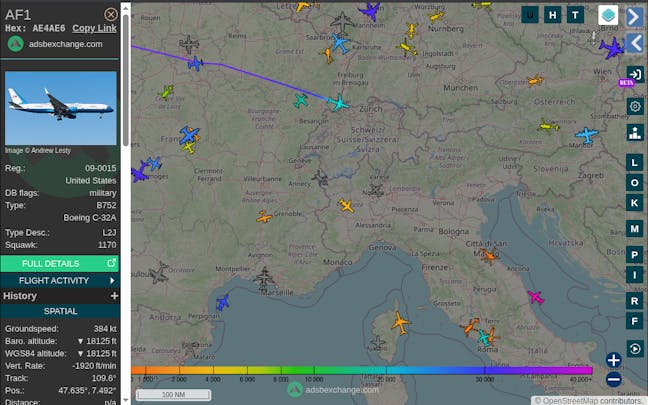Click the Copy Link link
This screenshot has height=405, width=648.
[94, 28]
